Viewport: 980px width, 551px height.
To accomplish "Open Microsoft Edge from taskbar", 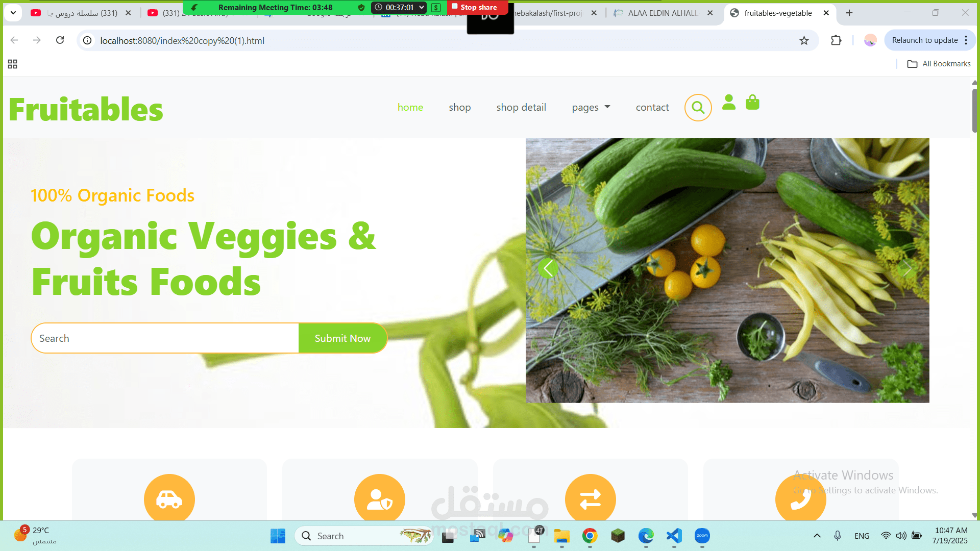I will coord(646,536).
